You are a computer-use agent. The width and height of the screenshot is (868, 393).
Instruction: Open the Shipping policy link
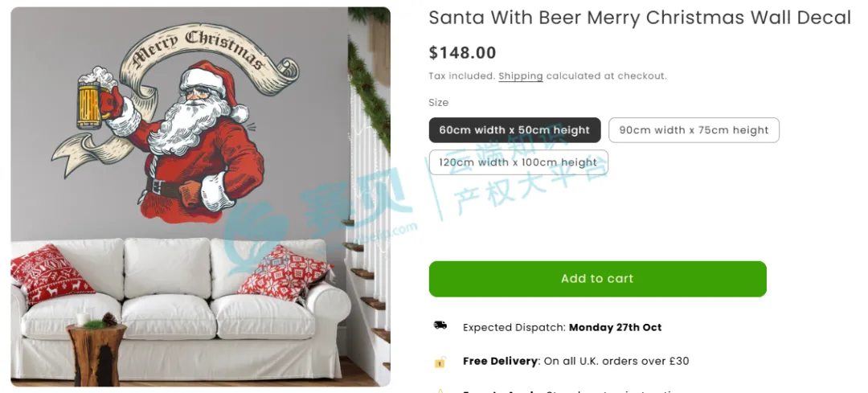pyautogui.click(x=520, y=76)
